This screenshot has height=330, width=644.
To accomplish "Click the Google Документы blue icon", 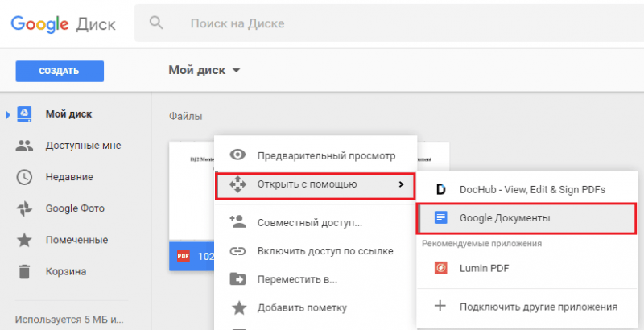I will coord(440,217).
